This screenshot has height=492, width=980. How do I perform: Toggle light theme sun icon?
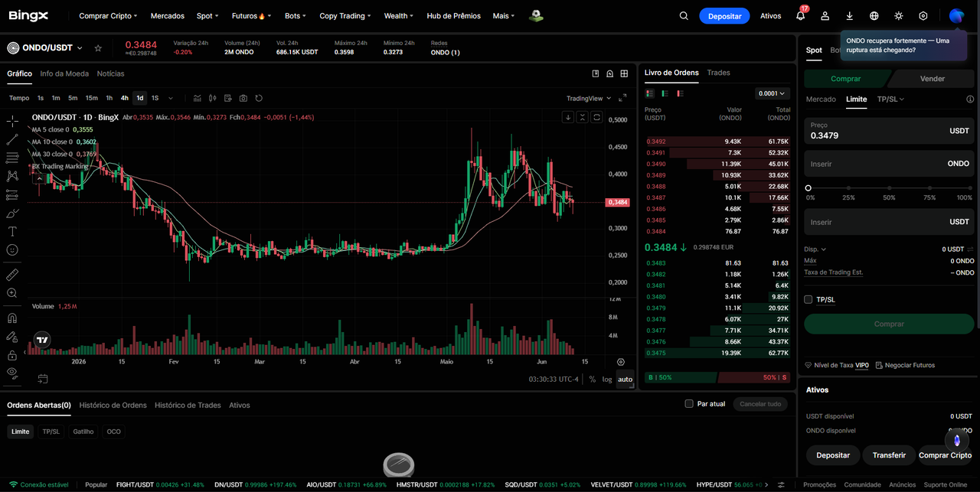[x=899, y=15]
